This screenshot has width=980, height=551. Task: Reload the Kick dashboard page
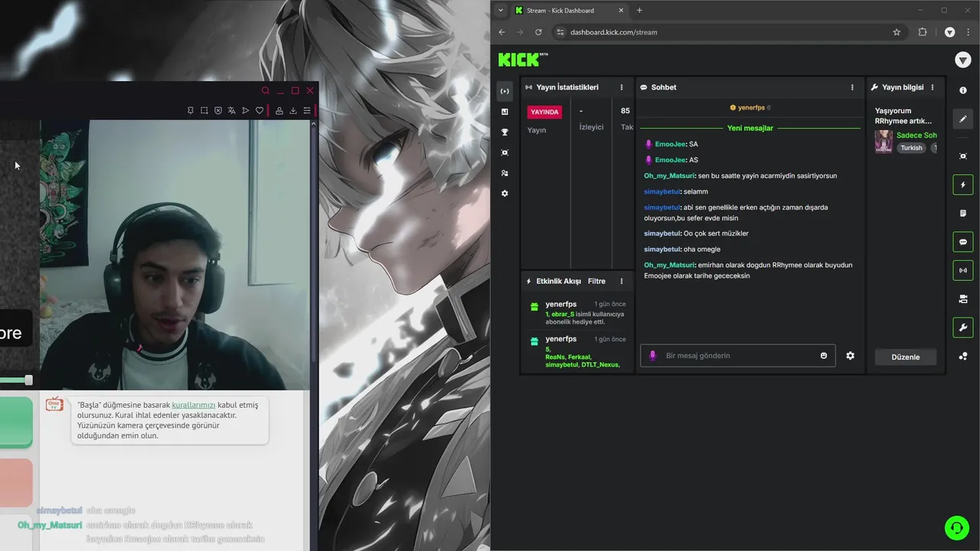click(x=538, y=32)
